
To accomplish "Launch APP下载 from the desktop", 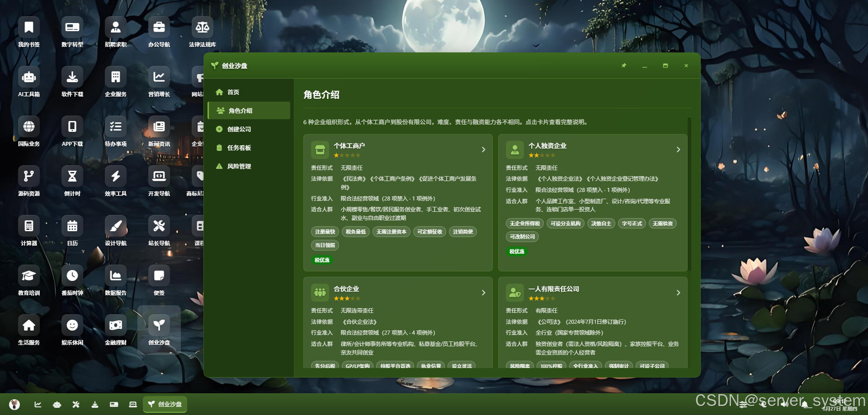I will click(72, 131).
